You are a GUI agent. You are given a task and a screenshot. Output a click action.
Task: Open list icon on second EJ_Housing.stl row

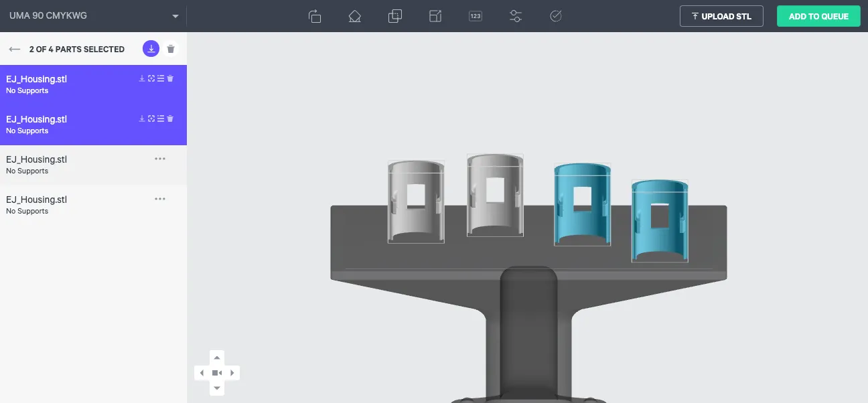pos(161,118)
